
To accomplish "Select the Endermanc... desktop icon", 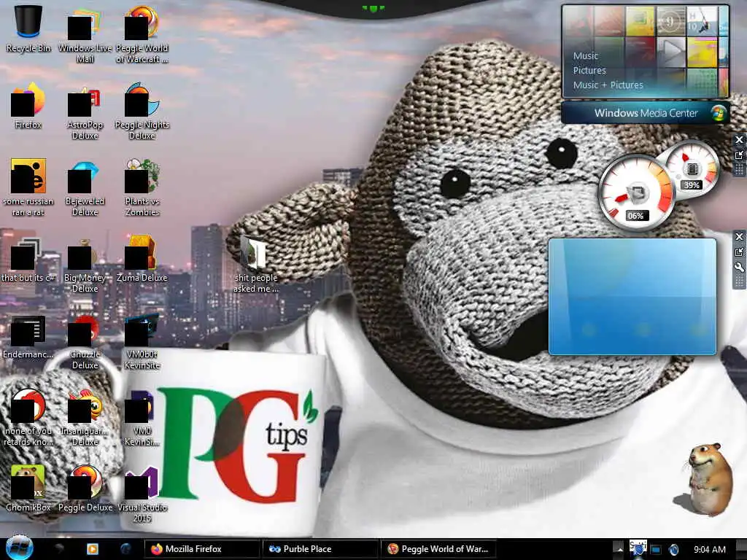I will [28, 337].
